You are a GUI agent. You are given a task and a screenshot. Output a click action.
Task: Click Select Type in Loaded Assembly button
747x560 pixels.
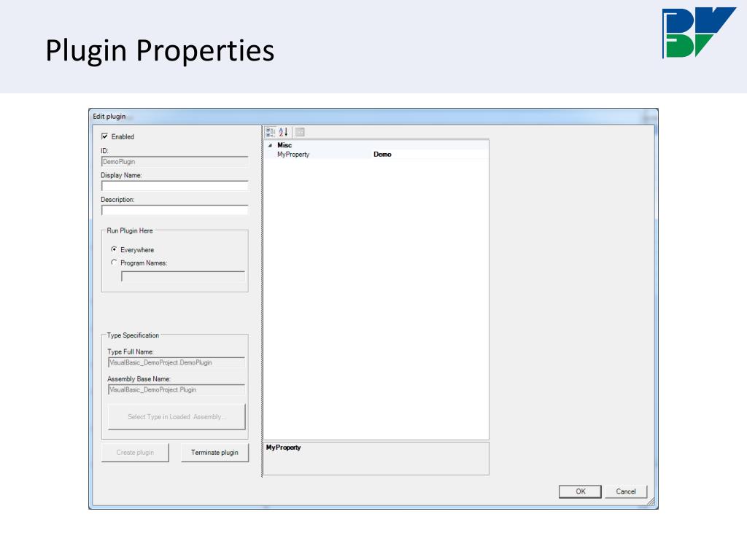177,416
